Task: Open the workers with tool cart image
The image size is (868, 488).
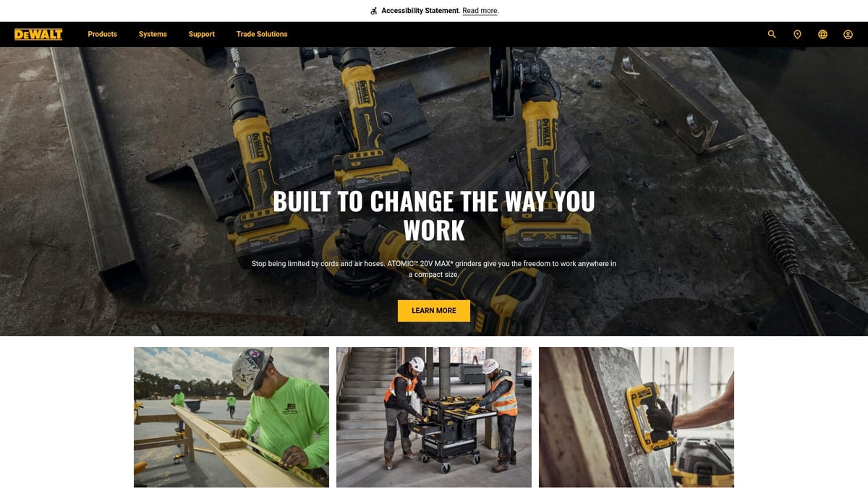Action: point(434,417)
